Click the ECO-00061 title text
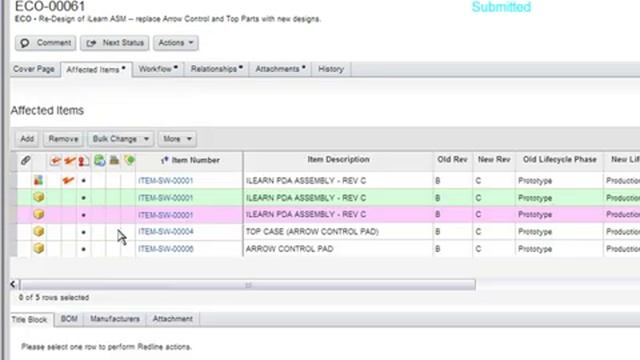The width and height of the screenshot is (640, 360). (x=50, y=6)
